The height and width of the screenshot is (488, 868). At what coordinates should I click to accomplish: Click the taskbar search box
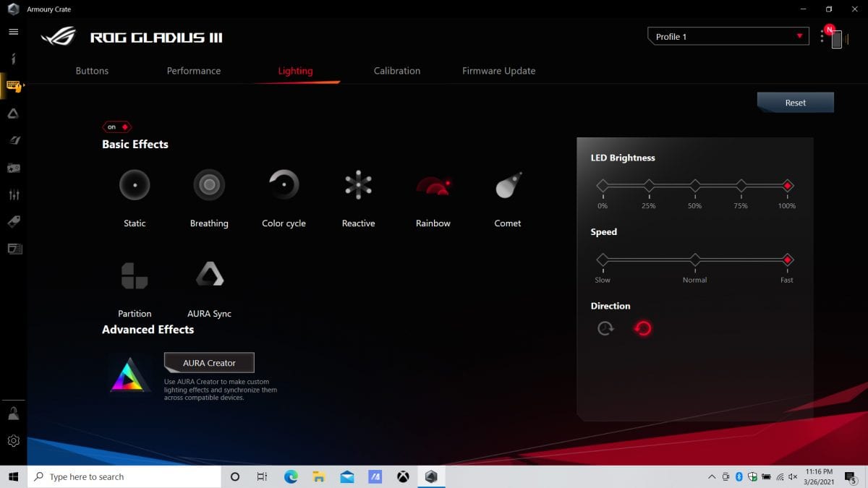(124, 476)
